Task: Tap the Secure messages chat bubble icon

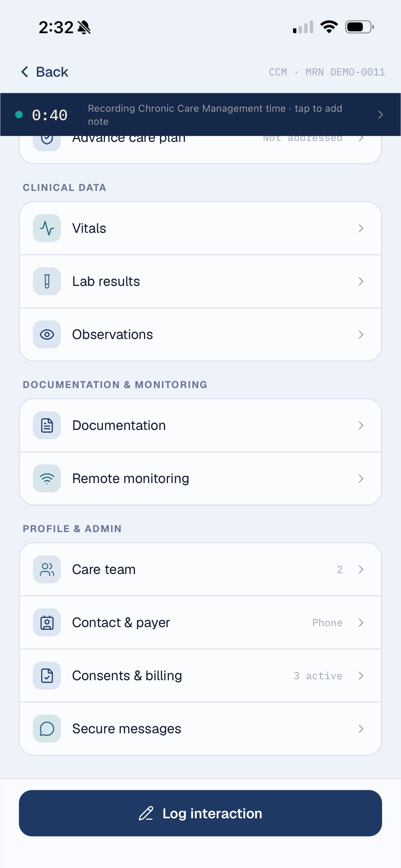Action: pyautogui.click(x=47, y=729)
